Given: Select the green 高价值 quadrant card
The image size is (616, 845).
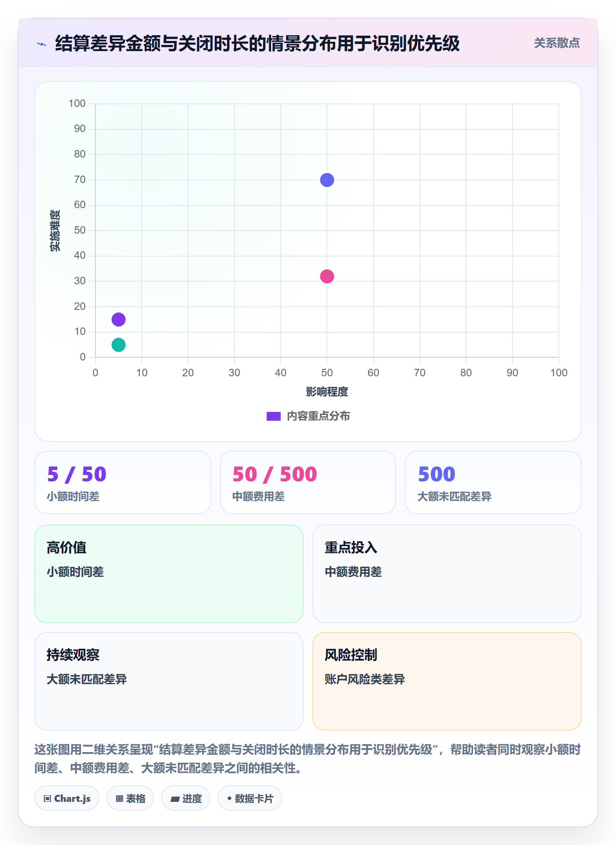Looking at the screenshot, I should (169, 574).
